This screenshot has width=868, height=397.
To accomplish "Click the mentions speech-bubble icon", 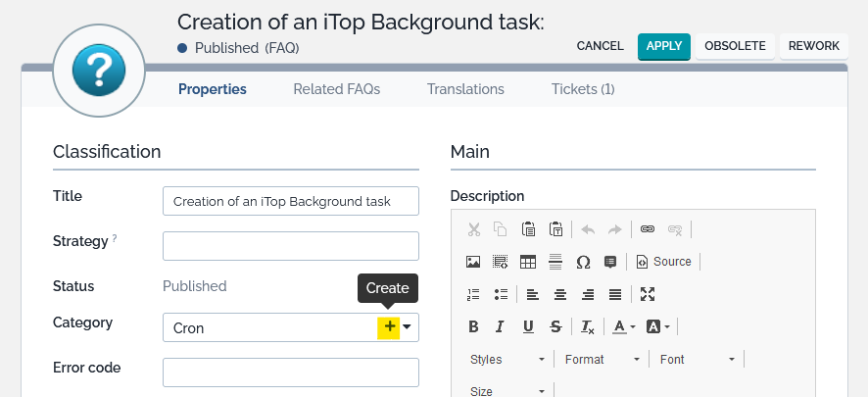I will [610, 262].
